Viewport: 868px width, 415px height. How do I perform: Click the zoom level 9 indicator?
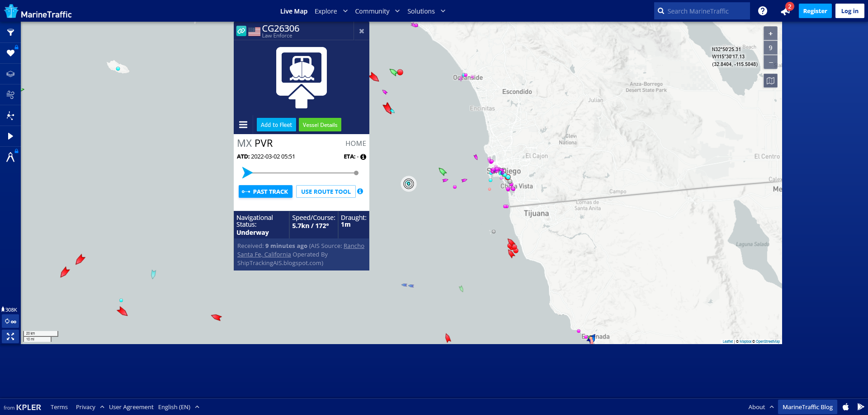pyautogui.click(x=770, y=48)
